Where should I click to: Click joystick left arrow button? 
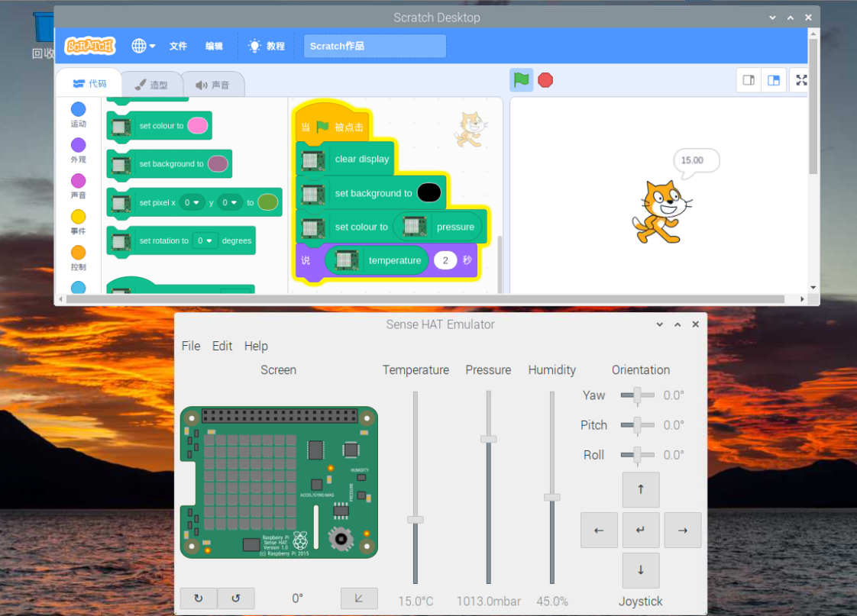point(599,531)
